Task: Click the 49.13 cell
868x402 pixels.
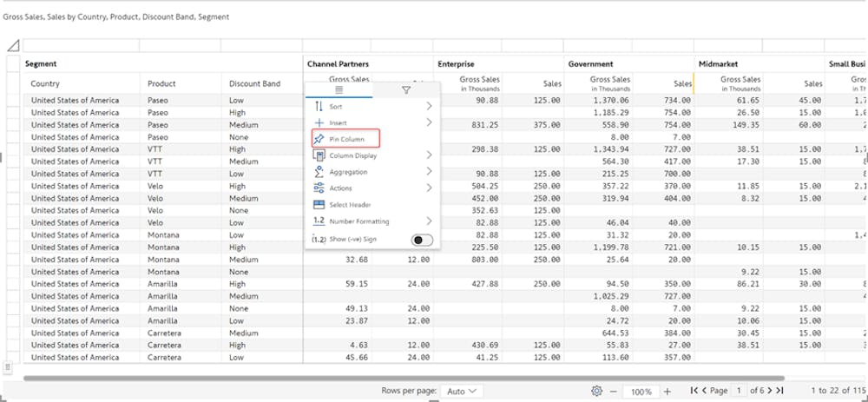Action: pos(357,308)
